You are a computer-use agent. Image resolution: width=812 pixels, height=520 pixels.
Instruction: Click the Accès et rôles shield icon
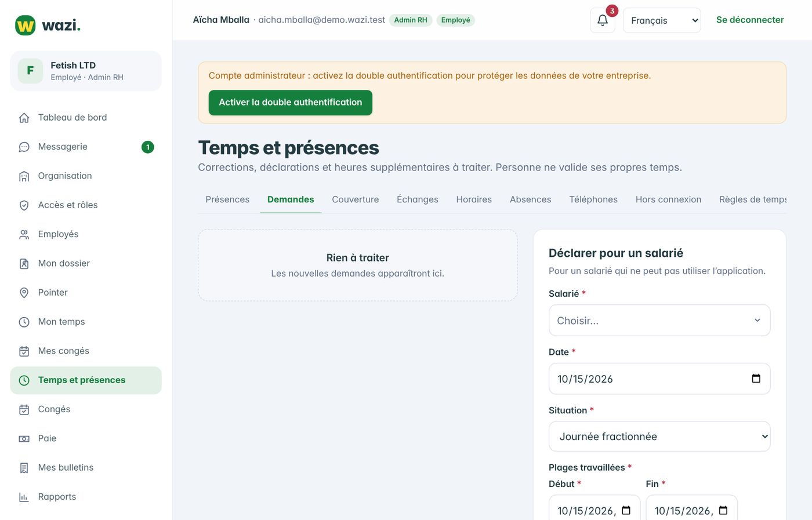point(24,205)
